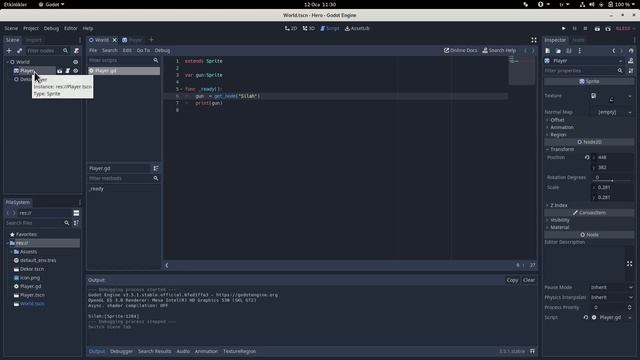Play the project
The height and width of the screenshot is (360, 640).
click(564, 29)
